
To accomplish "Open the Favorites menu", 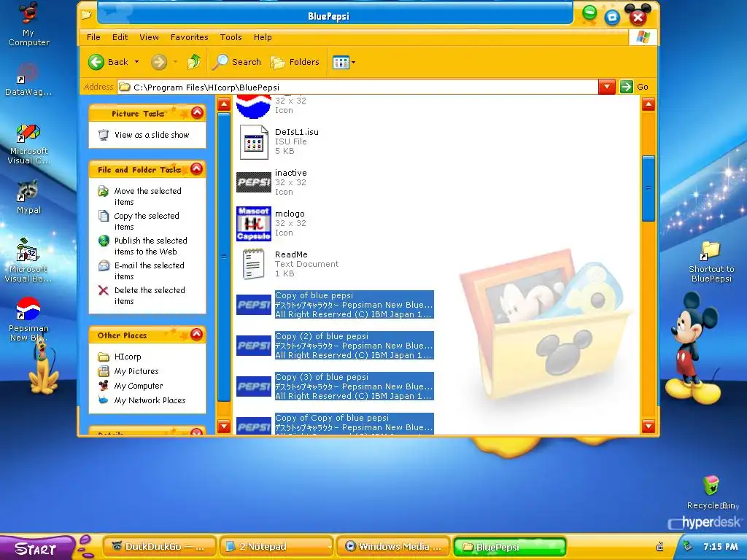I will tap(189, 37).
